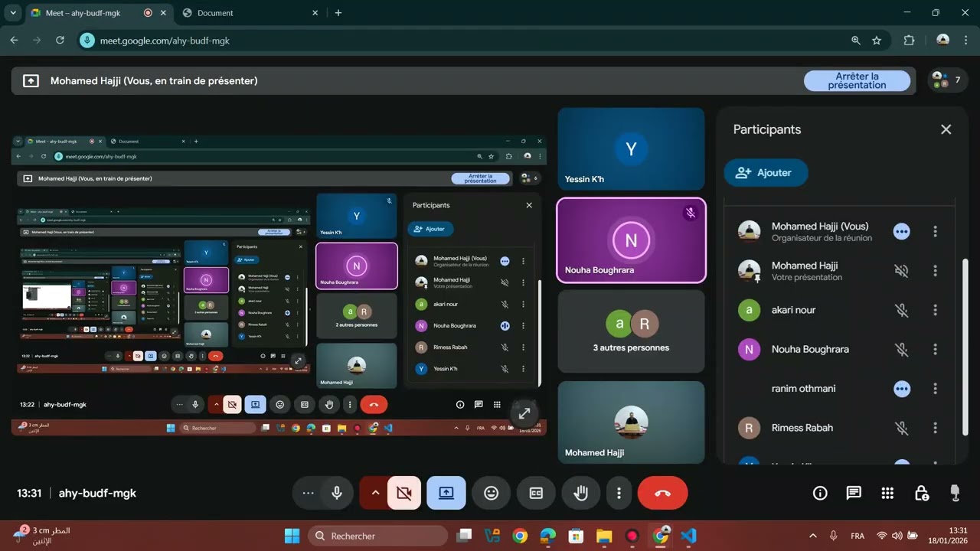This screenshot has width=980, height=551.
Task: Hang up with the red leave call button
Action: [x=663, y=494]
